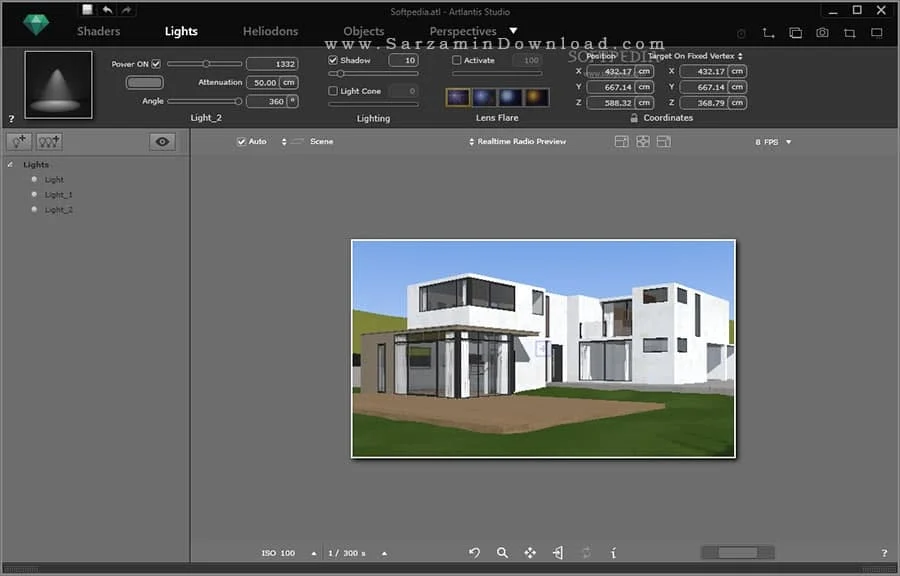The height and width of the screenshot is (576, 900).
Task: Enable the Light Cone checkbox
Action: click(x=333, y=91)
